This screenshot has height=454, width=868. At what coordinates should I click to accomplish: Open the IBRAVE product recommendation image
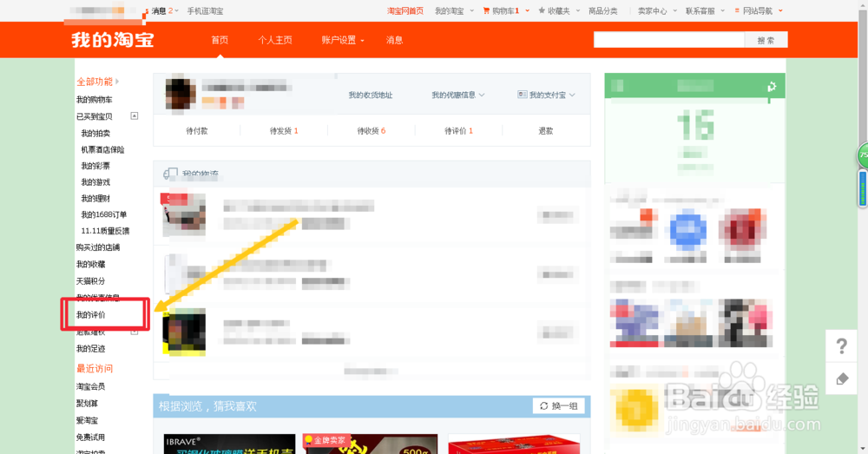tap(229, 444)
